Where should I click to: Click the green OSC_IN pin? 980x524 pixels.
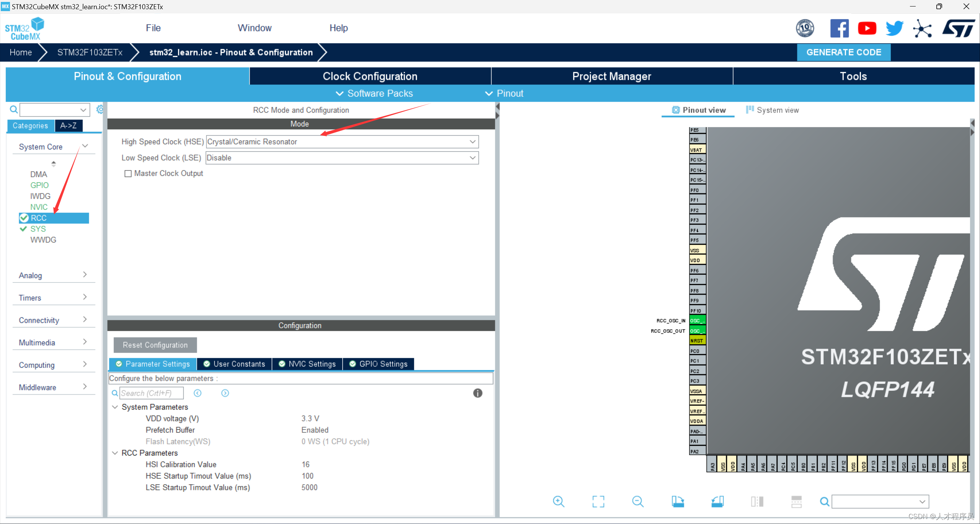pyautogui.click(x=697, y=321)
